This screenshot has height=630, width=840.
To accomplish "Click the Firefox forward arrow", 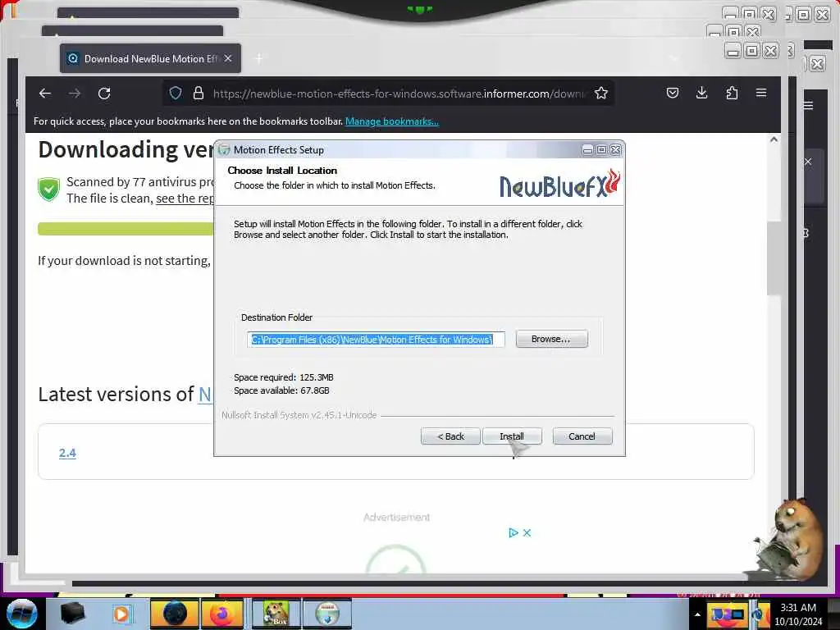I will tap(75, 94).
